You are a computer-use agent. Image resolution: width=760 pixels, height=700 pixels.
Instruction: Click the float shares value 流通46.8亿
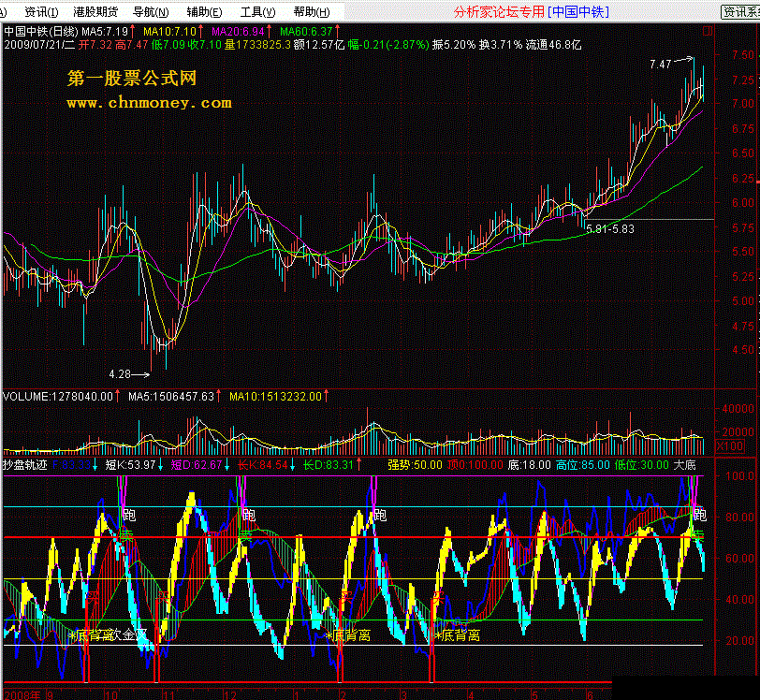click(553, 45)
